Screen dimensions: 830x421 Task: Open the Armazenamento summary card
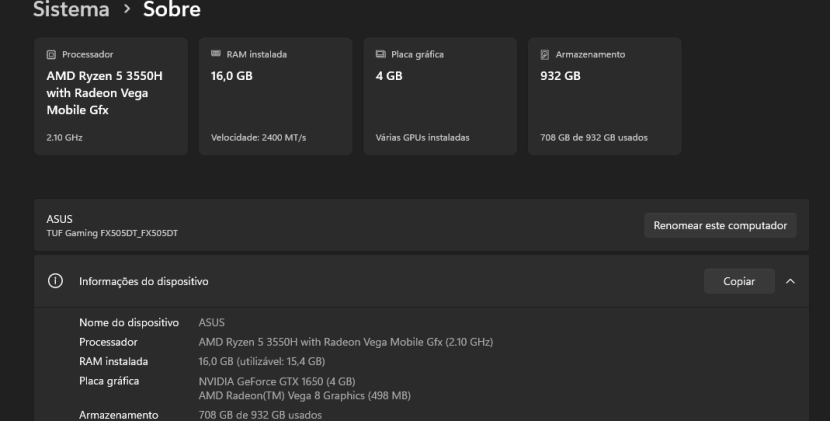coord(605,96)
